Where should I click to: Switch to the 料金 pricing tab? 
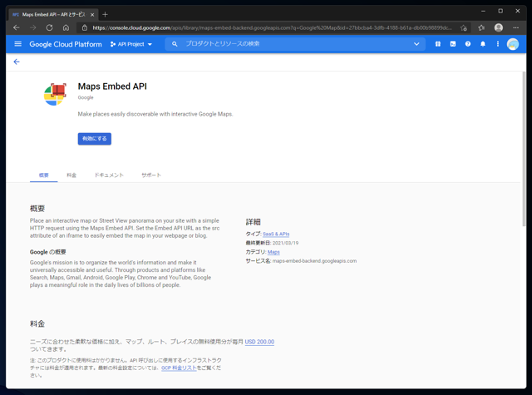[71, 175]
